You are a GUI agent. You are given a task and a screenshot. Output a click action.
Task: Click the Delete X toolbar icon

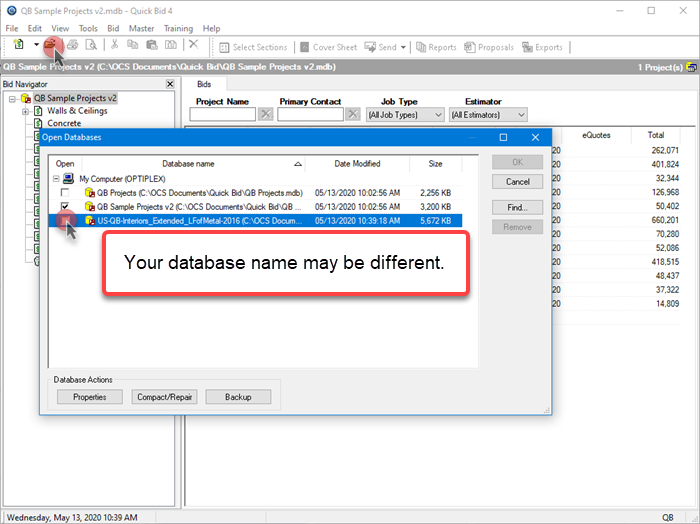193,44
